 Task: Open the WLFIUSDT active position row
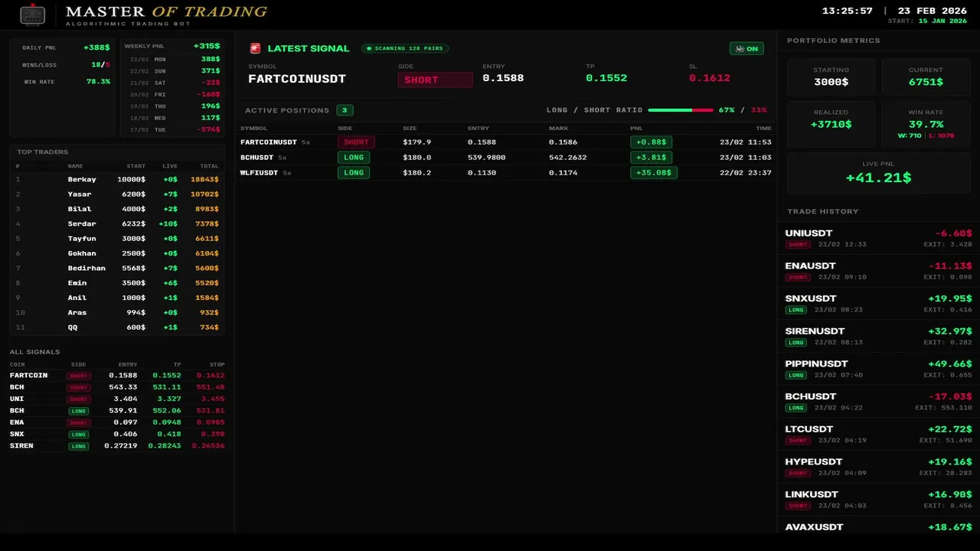[505, 173]
